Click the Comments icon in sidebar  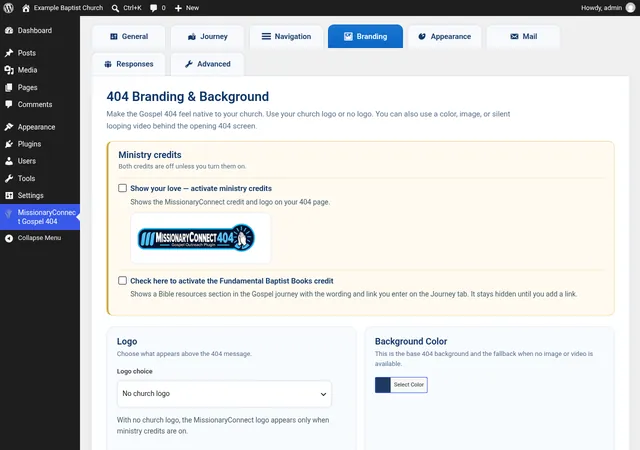pyautogui.click(x=9, y=105)
